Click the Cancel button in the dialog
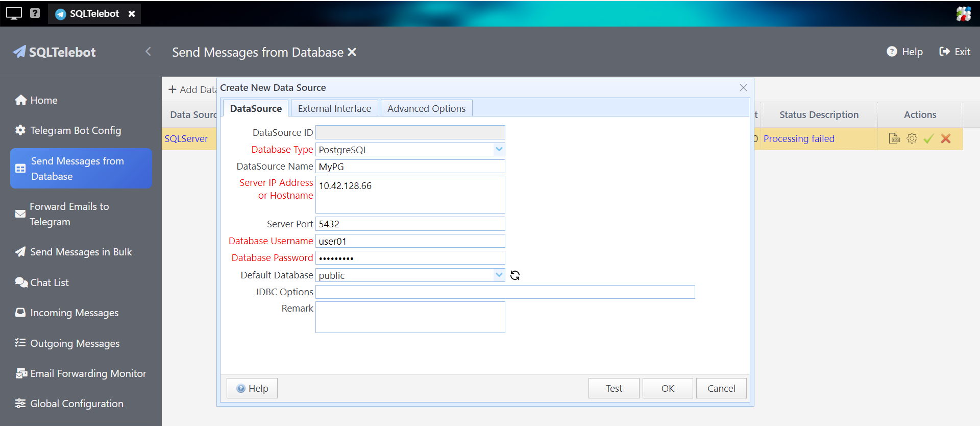Image resolution: width=980 pixels, height=426 pixels. click(x=721, y=388)
